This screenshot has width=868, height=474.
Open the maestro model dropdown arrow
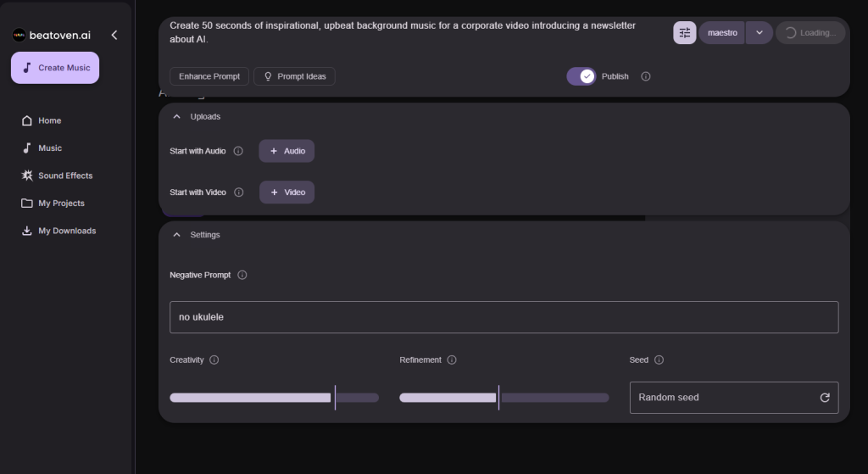(759, 33)
